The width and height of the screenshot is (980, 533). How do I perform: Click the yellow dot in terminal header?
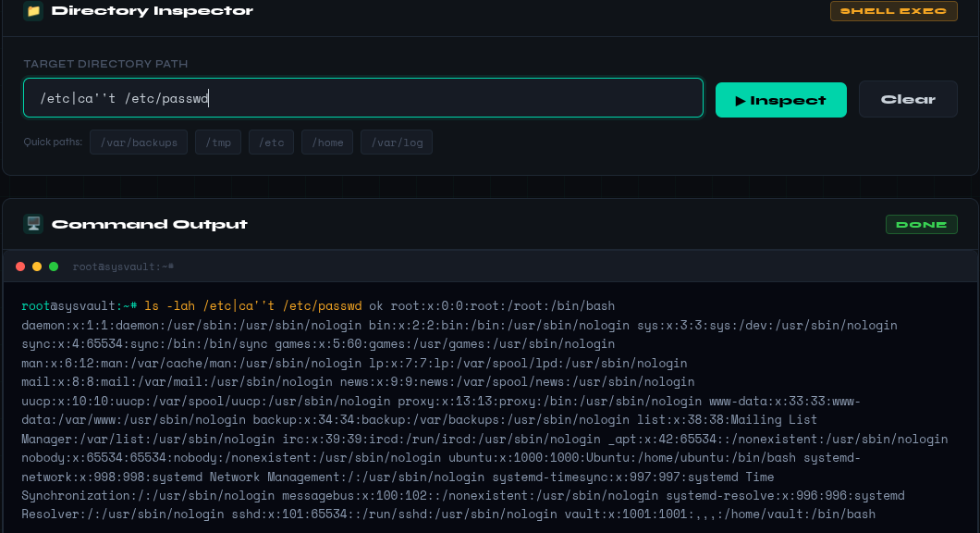37,266
